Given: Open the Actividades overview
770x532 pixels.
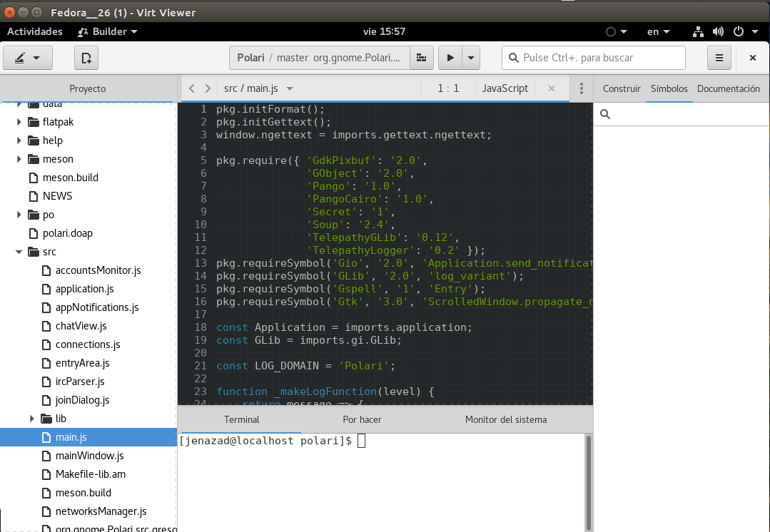Looking at the screenshot, I should point(35,31).
